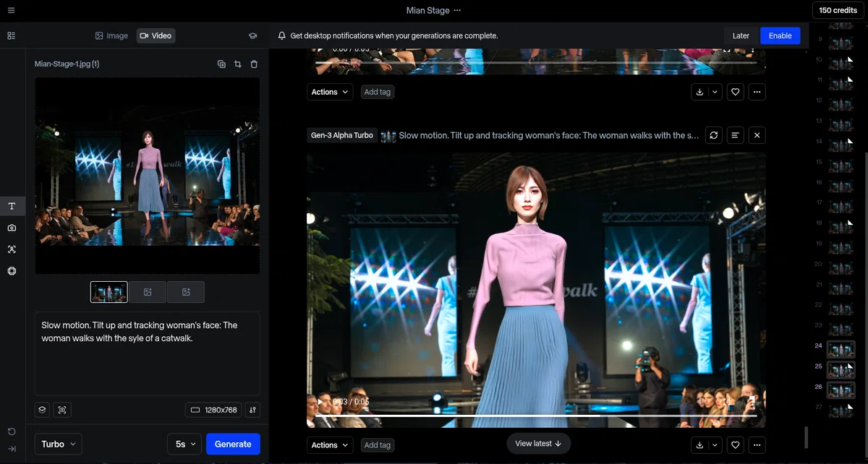
Task: Open the 150 credits indicator
Action: [x=838, y=10]
